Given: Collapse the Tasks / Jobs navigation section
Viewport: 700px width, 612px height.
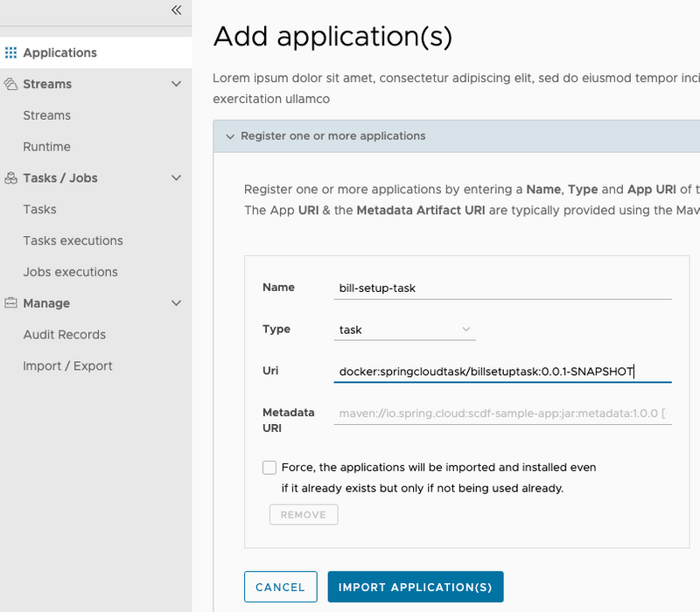Looking at the screenshot, I should click(x=177, y=177).
